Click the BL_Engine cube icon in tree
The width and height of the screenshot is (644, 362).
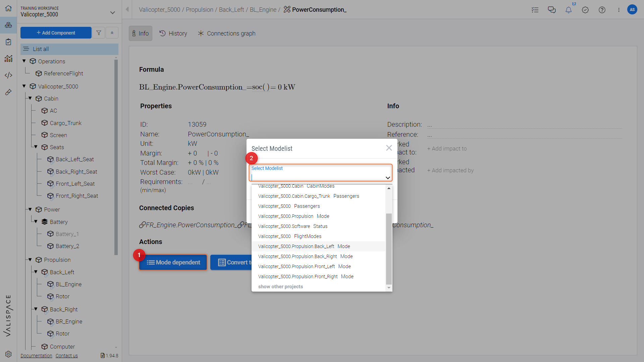(x=50, y=284)
